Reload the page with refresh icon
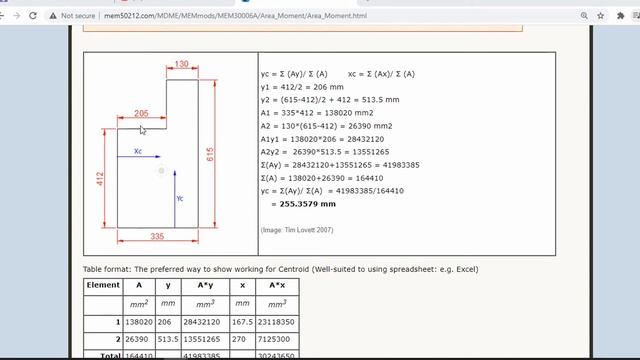This screenshot has width=640, height=360. pos(33,16)
